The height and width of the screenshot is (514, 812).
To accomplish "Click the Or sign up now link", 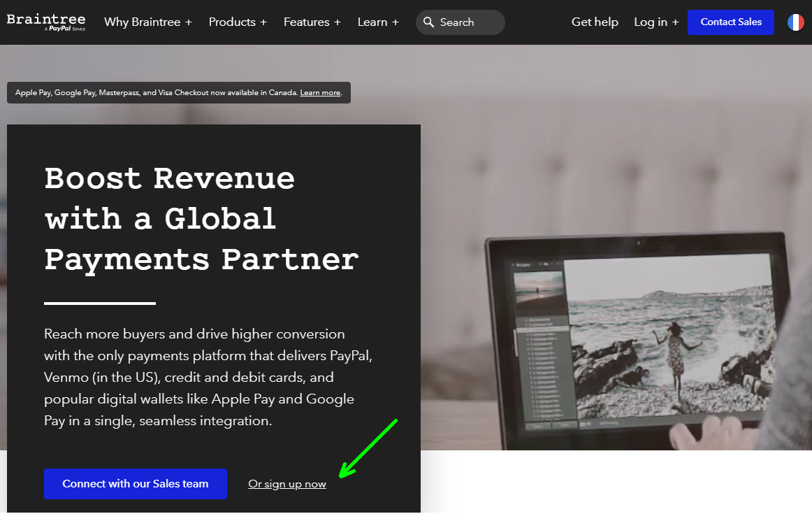I will (287, 483).
